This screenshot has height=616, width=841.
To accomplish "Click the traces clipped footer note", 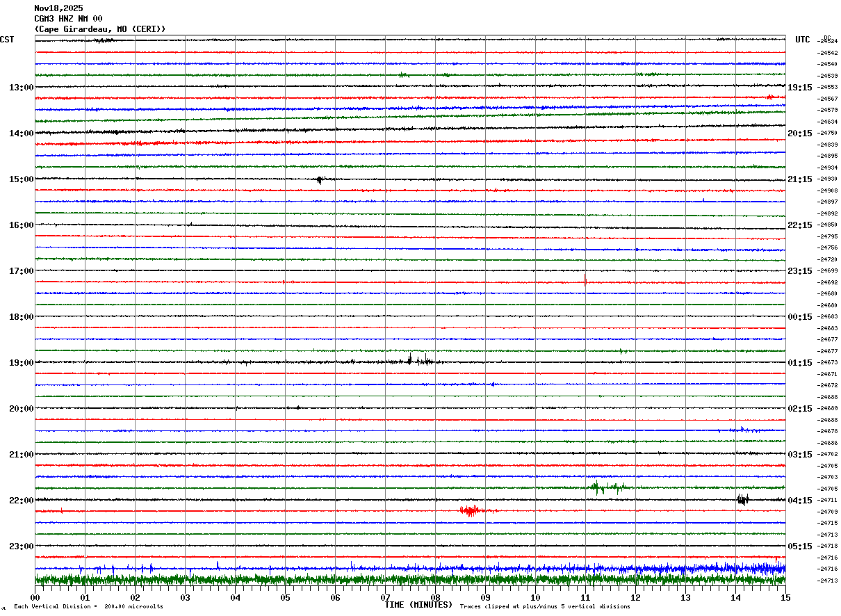I will point(545,606).
